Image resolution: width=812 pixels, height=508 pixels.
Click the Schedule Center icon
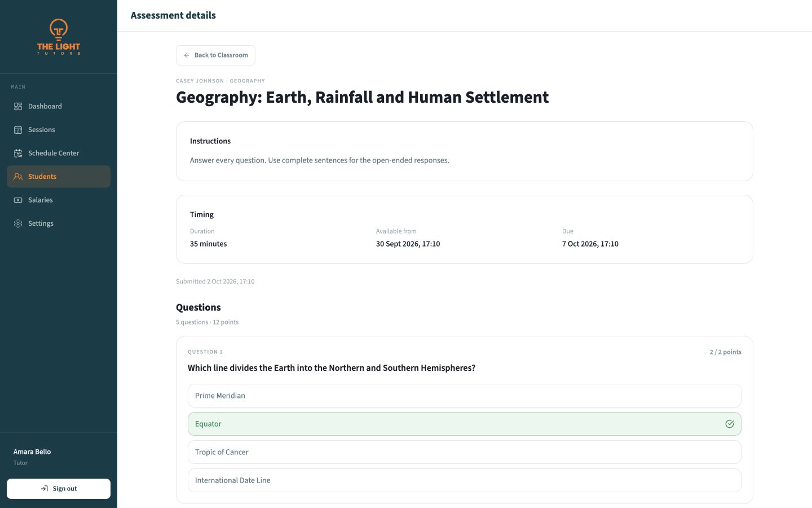coord(18,153)
